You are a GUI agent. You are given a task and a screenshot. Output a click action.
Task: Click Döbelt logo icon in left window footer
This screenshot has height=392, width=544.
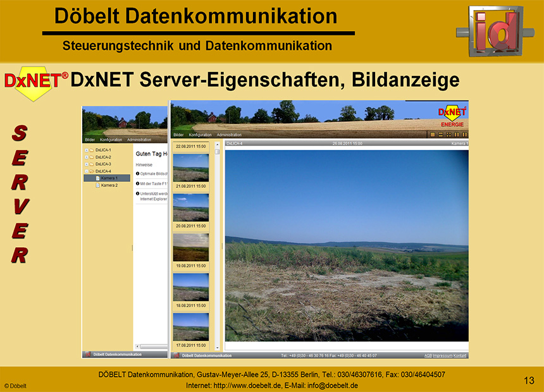tap(88, 355)
